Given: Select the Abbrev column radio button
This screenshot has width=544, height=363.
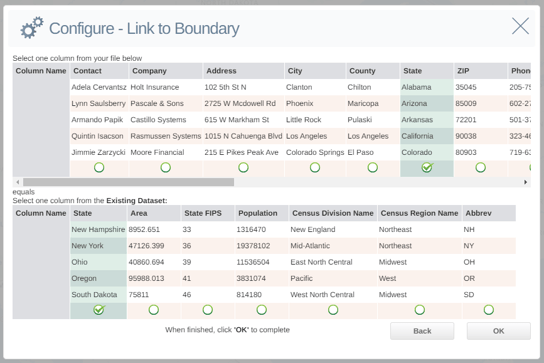Looking at the screenshot, I should [489, 310].
